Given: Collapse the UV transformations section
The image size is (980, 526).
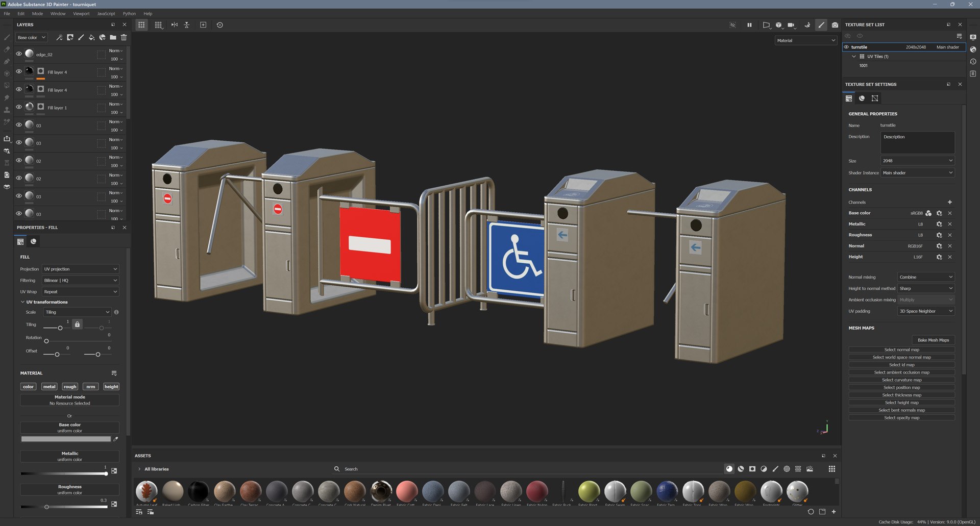Looking at the screenshot, I should tap(22, 302).
